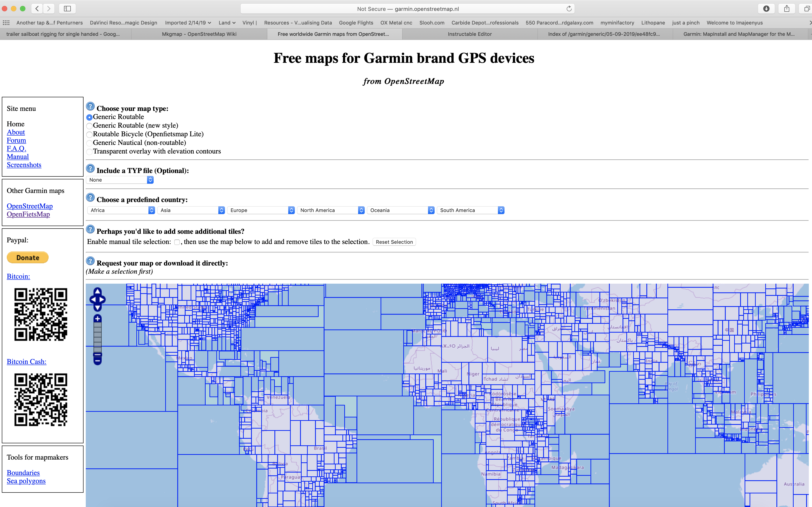812x507 pixels.
Task: Select 'Generic Nautical (non-routable)' radio button
Action: coord(89,143)
